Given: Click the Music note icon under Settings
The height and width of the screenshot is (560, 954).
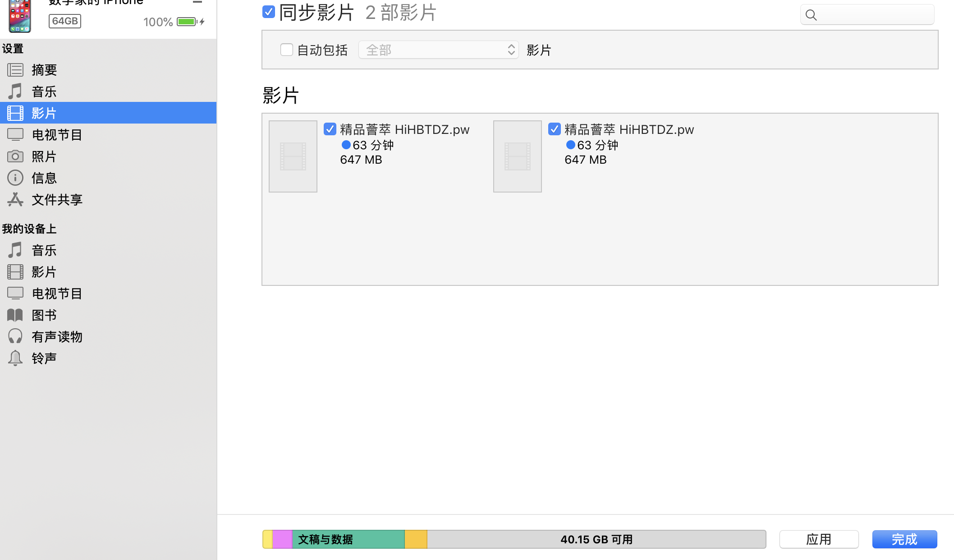Looking at the screenshot, I should pos(15,92).
